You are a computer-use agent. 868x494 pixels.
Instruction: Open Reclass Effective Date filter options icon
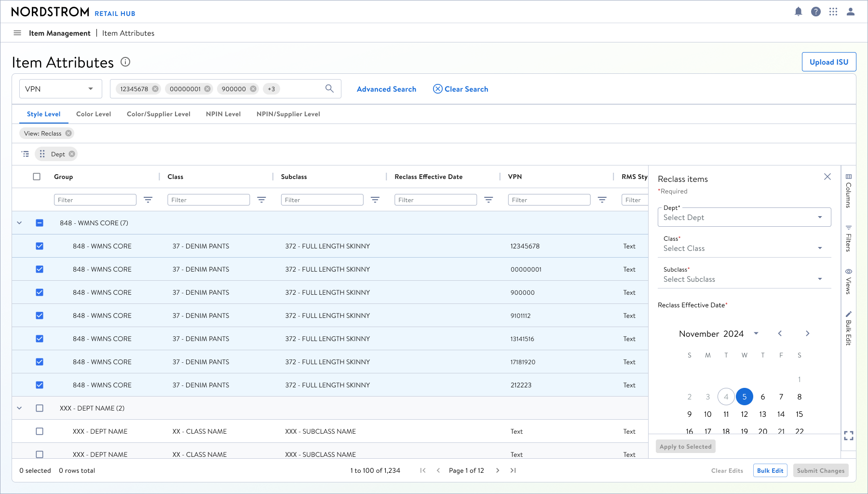(x=488, y=200)
